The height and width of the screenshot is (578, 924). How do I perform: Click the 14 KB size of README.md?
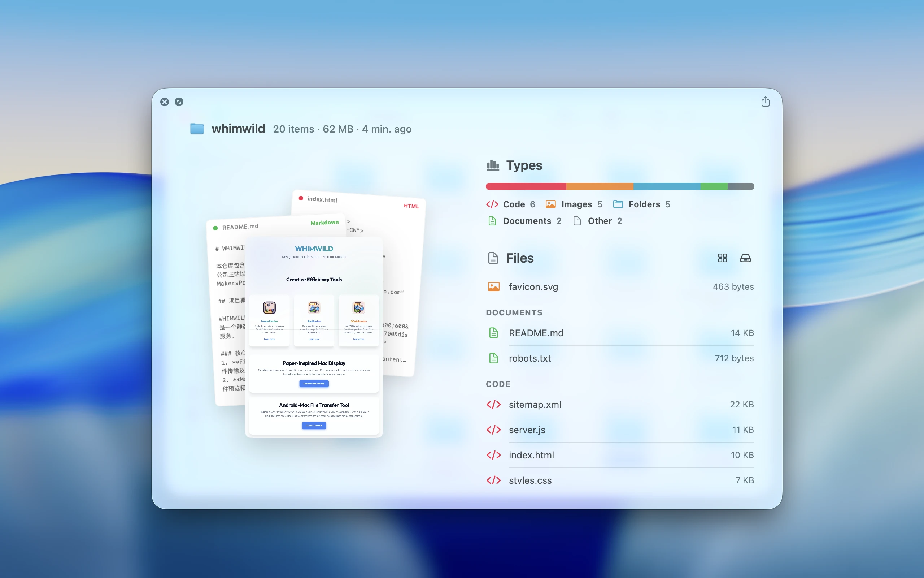tap(742, 333)
